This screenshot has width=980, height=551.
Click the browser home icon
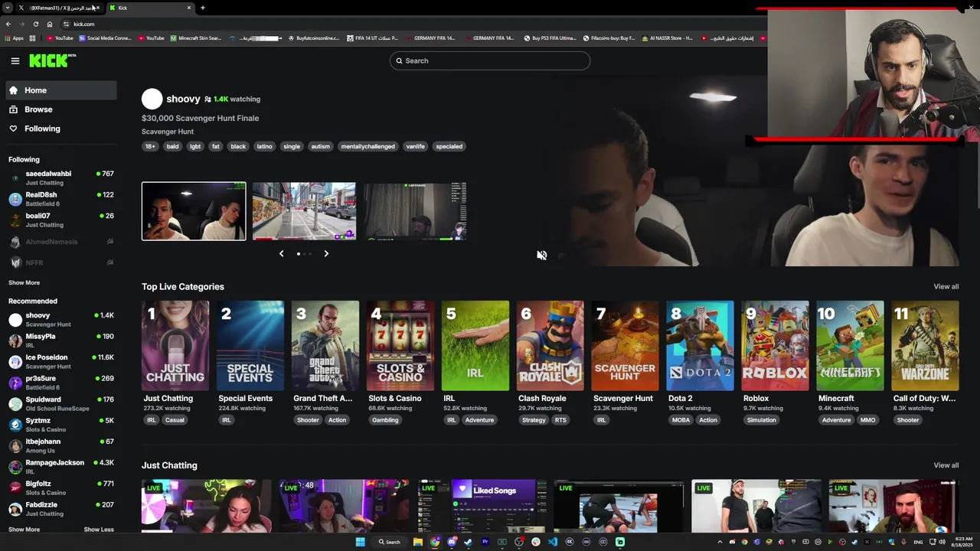50,24
